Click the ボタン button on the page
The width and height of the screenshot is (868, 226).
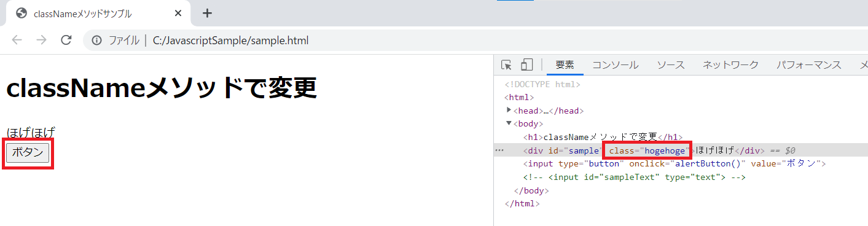(28, 153)
